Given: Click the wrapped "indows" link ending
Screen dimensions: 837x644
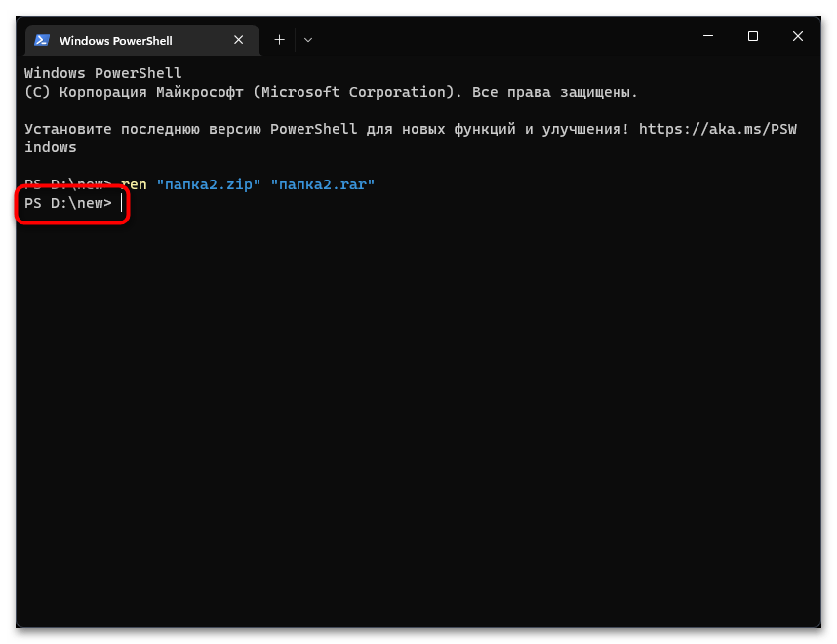Looking at the screenshot, I should (x=51, y=147).
